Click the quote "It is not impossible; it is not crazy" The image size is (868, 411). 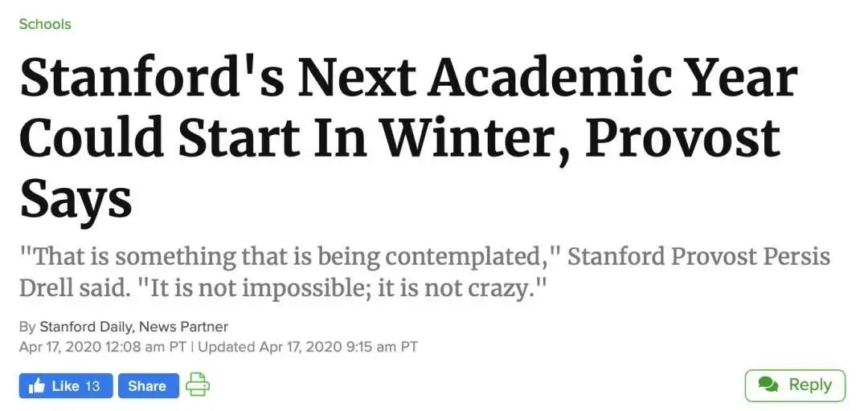point(342,287)
